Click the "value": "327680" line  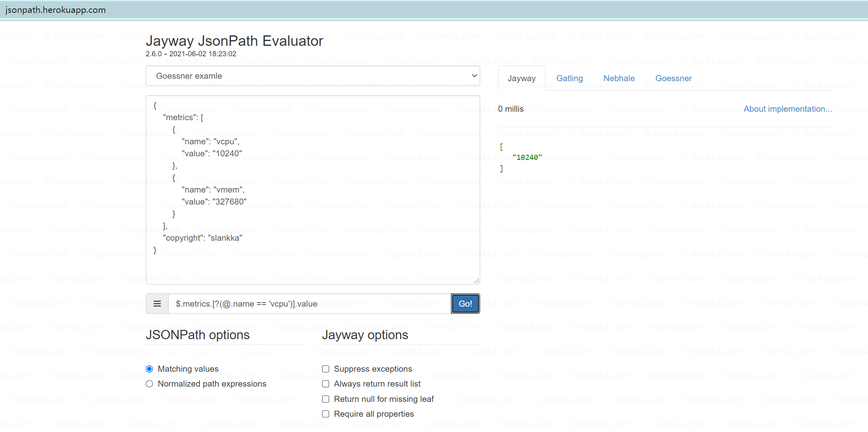click(x=214, y=202)
